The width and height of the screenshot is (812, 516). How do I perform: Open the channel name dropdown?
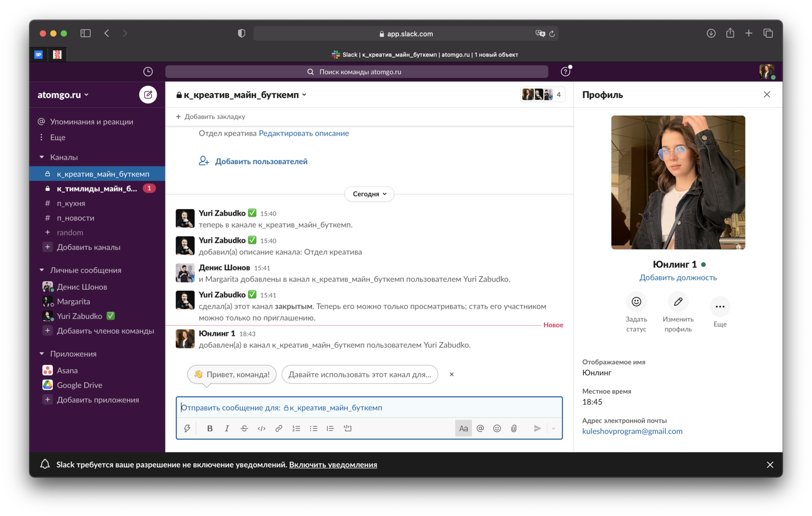pyautogui.click(x=241, y=95)
